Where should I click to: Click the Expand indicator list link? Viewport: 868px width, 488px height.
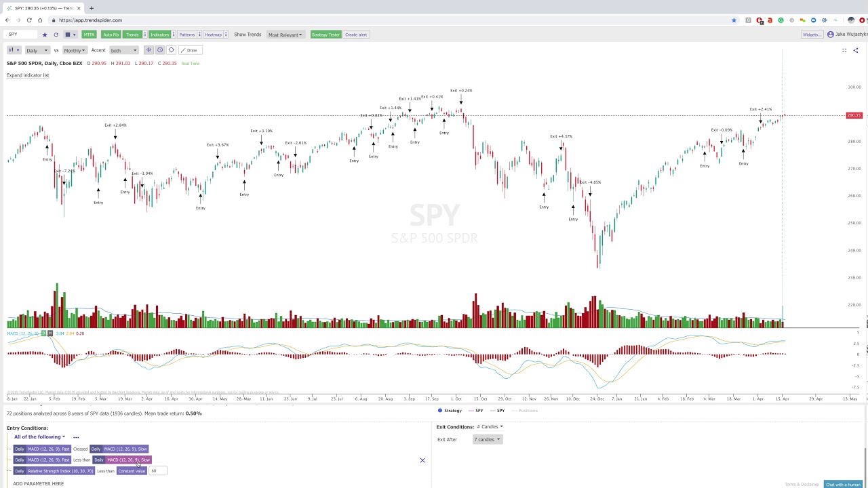[28, 75]
